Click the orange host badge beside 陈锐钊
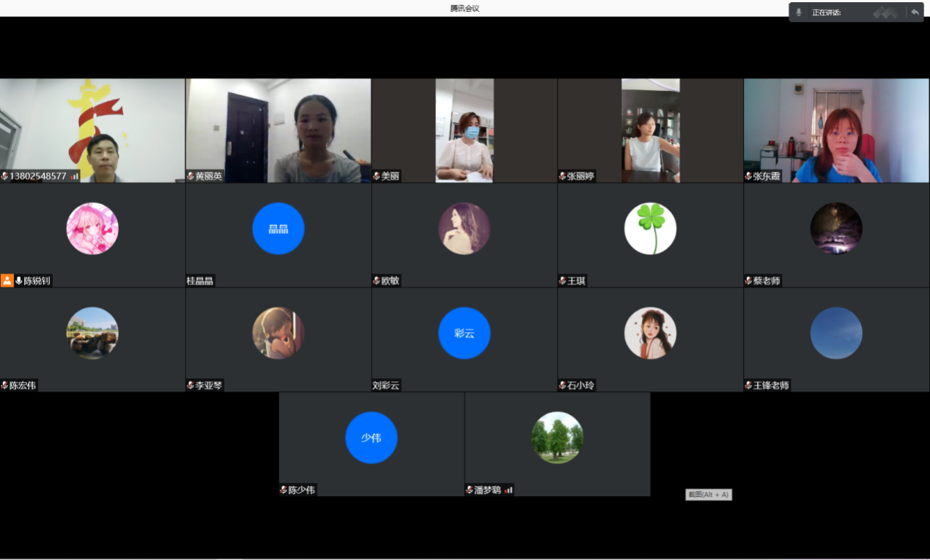The image size is (930, 560). (7, 281)
